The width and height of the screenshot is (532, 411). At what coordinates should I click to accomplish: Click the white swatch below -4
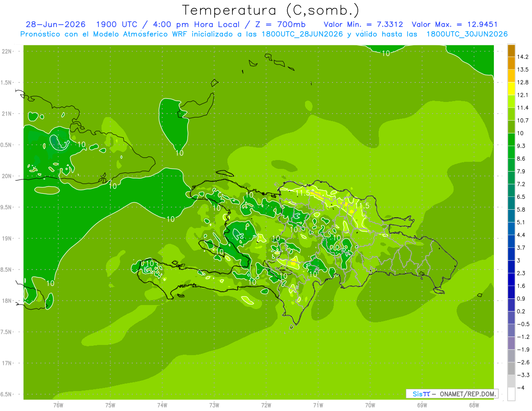(x=511, y=394)
